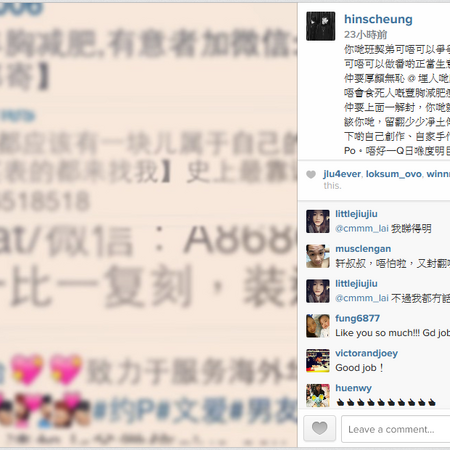450x450 pixels.
Task: Open fung6877's avatar picture
Action: pos(318,326)
